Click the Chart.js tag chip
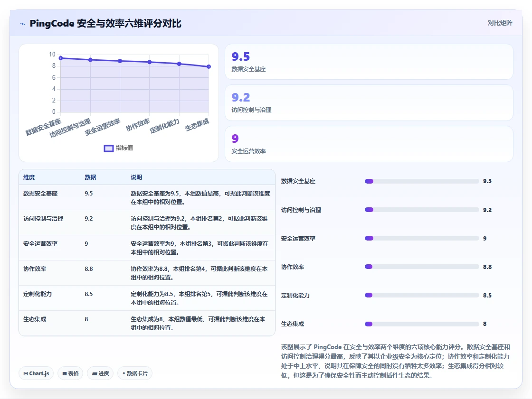The image size is (532, 399). (x=36, y=373)
